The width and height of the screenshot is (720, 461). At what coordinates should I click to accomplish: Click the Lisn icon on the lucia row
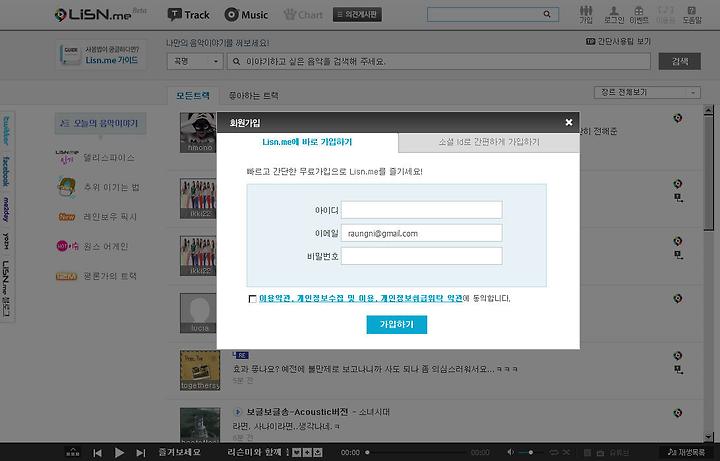coord(678,298)
